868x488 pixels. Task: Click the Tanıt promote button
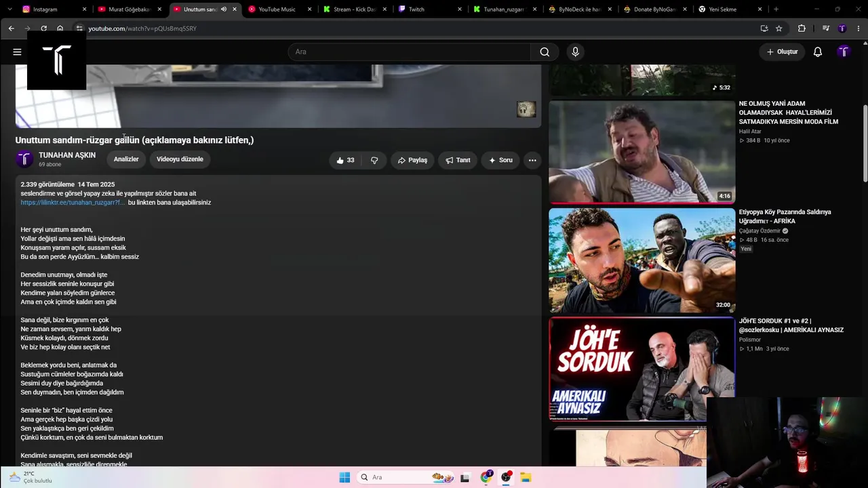pyautogui.click(x=458, y=160)
